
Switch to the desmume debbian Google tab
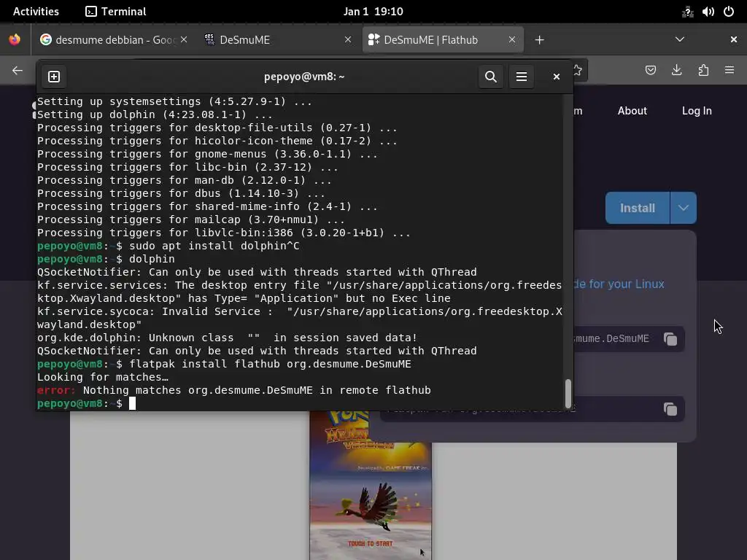[x=115, y=39]
